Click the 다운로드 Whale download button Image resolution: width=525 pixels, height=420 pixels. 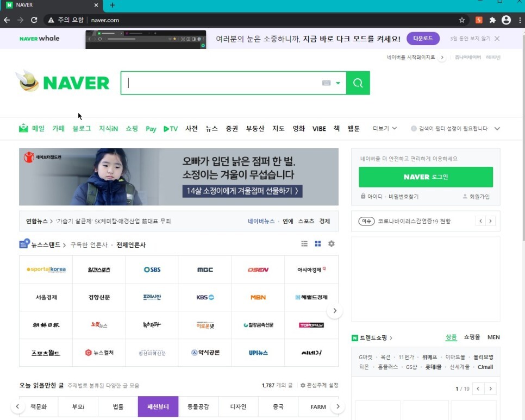point(423,39)
